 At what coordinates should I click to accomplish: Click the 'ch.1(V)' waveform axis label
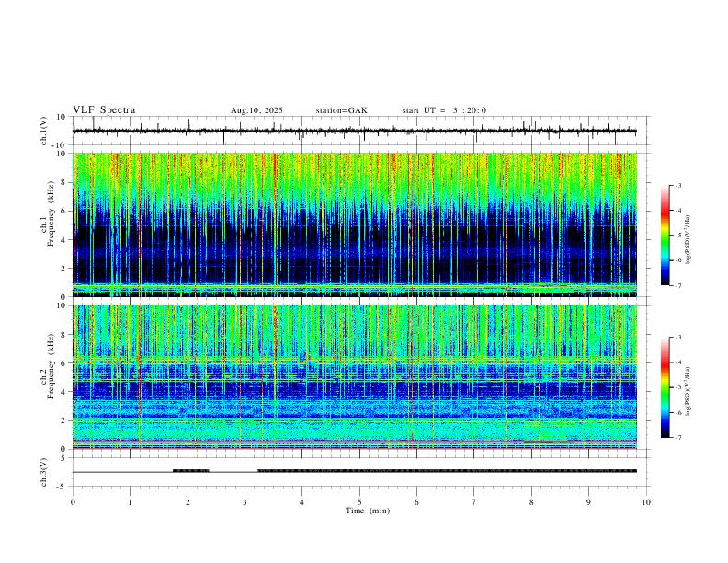(44, 131)
